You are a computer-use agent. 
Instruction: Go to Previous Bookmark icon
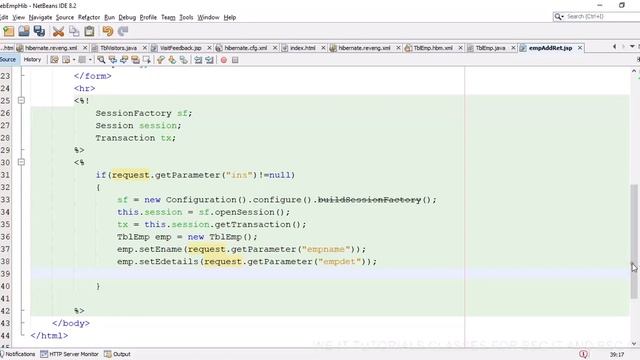tap(161, 60)
